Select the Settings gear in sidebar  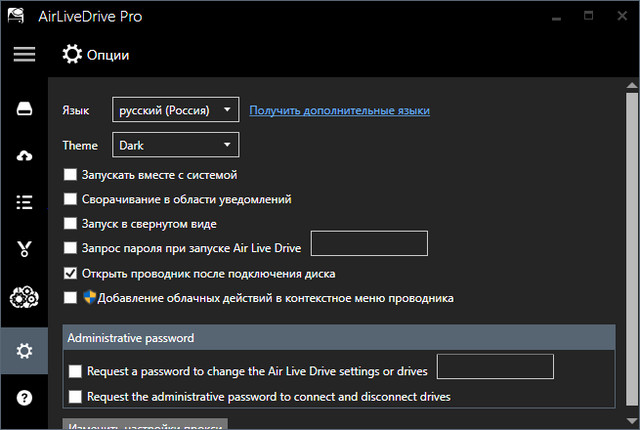click(24, 350)
